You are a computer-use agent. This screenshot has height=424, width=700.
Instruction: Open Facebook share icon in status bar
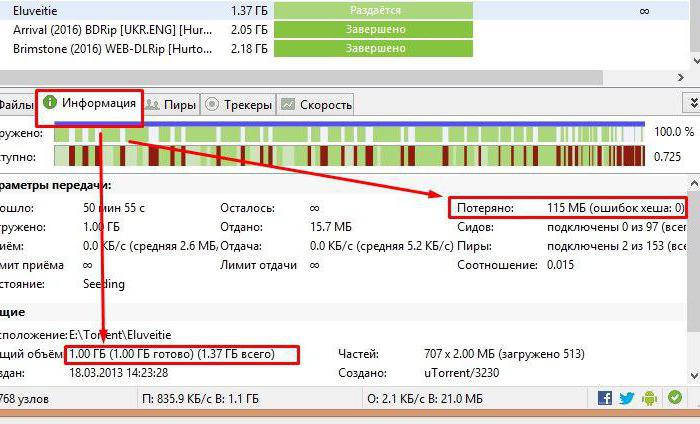click(x=605, y=398)
